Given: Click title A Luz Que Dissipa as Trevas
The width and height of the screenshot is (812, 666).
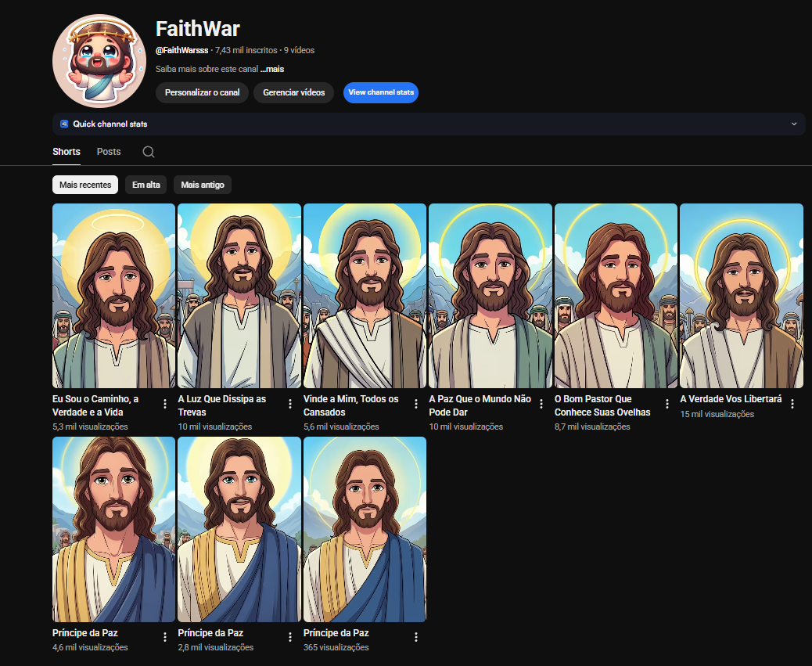Looking at the screenshot, I should [x=221, y=405].
